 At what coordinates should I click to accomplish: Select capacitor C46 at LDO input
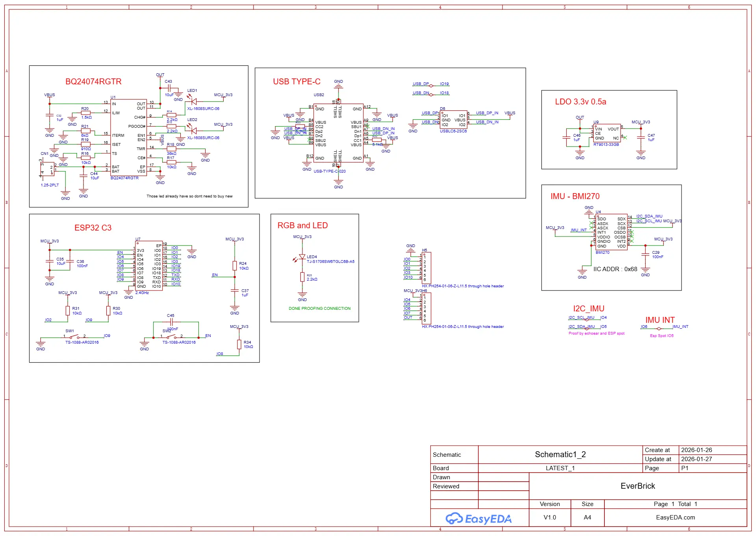pos(566,138)
